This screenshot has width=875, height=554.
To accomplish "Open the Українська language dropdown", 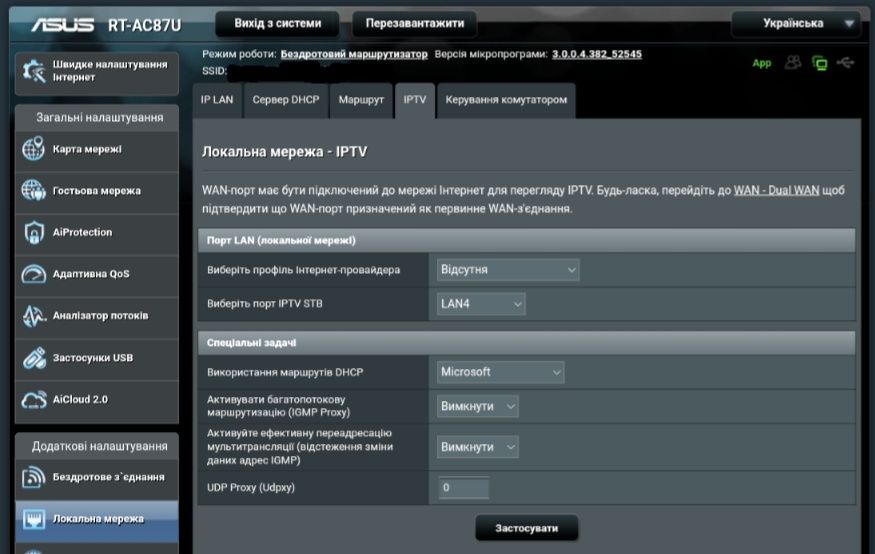I will click(796, 23).
